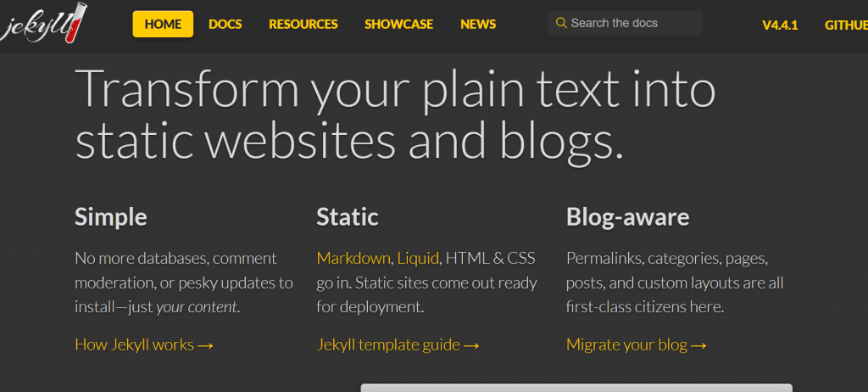Image resolution: width=868 pixels, height=392 pixels.
Task: Go to the Resources page
Action: click(x=303, y=25)
